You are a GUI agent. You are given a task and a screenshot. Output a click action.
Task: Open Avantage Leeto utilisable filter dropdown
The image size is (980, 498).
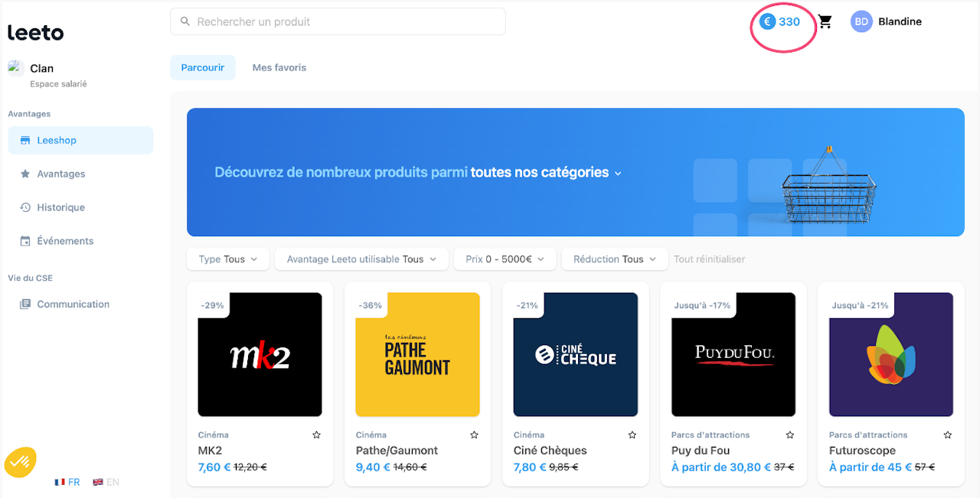pyautogui.click(x=361, y=259)
